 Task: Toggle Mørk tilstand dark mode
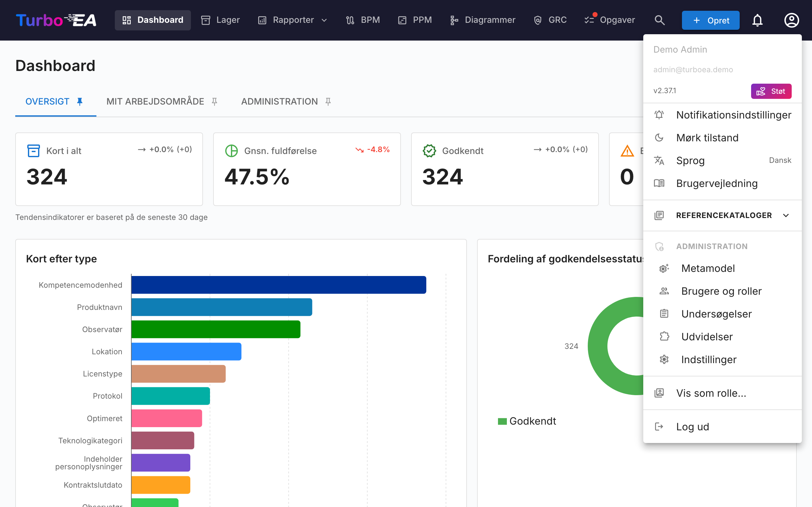pyautogui.click(x=722, y=138)
